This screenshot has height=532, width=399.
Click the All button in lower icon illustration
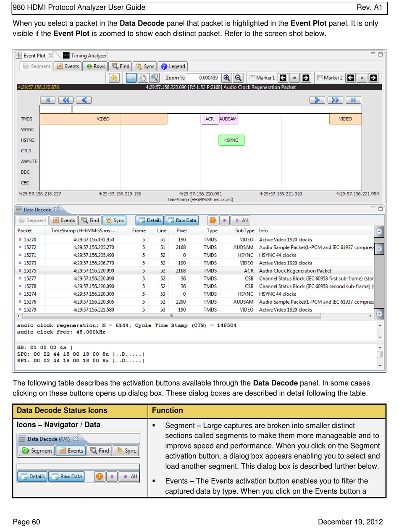(129, 476)
